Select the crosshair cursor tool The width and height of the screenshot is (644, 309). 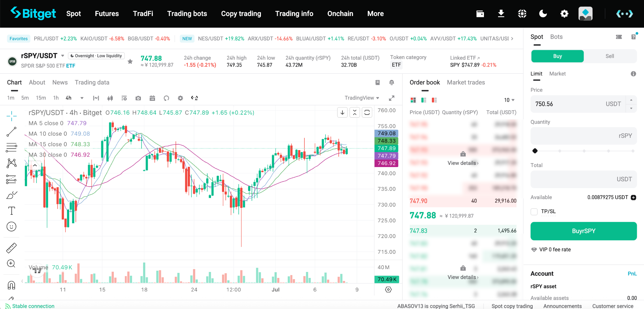click(x=12, y=116)
